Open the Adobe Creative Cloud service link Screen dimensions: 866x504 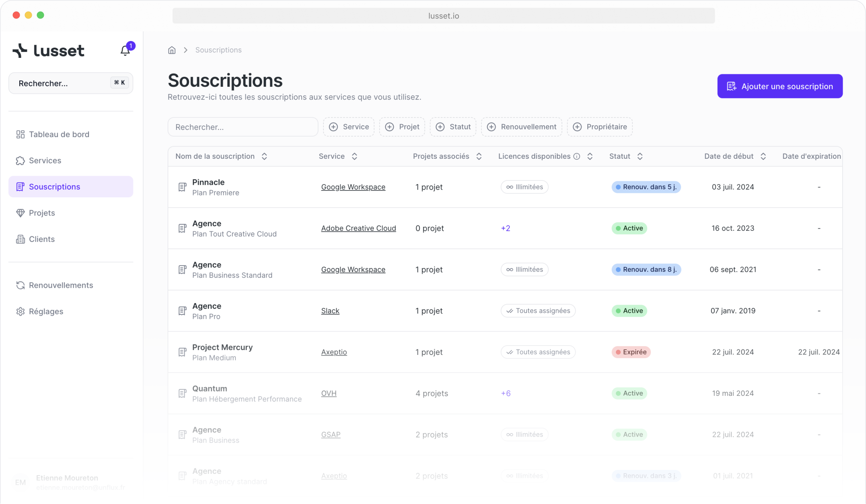pos(358,228)
